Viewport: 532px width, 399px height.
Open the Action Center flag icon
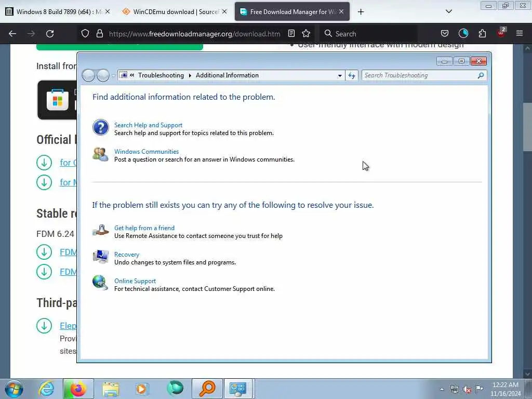(x=479, y=389)
